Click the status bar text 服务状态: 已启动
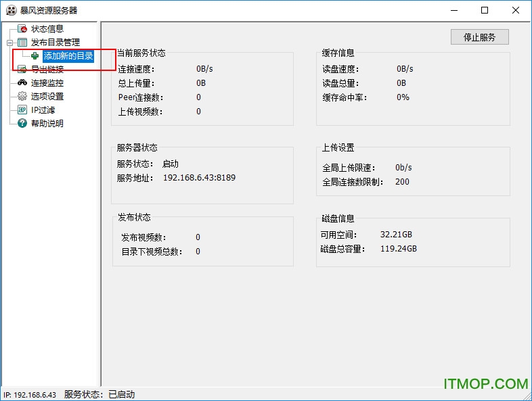This screenshot has width=532, height=401. click(x=99, y=394)
